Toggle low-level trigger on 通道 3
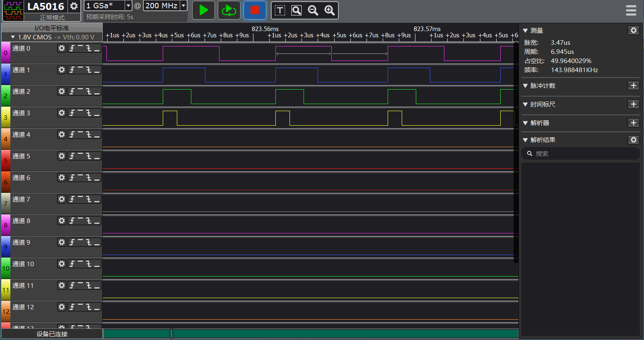 coord(97,113)
